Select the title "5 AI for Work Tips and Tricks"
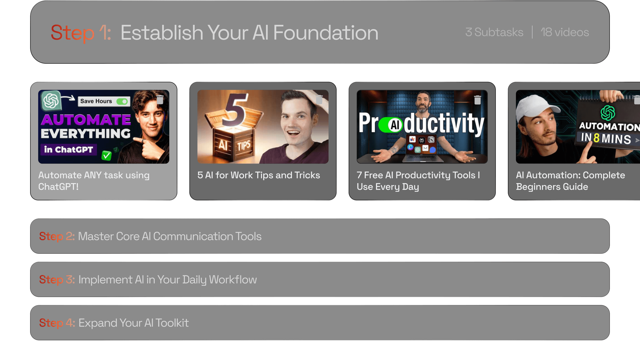 point(258,175)
